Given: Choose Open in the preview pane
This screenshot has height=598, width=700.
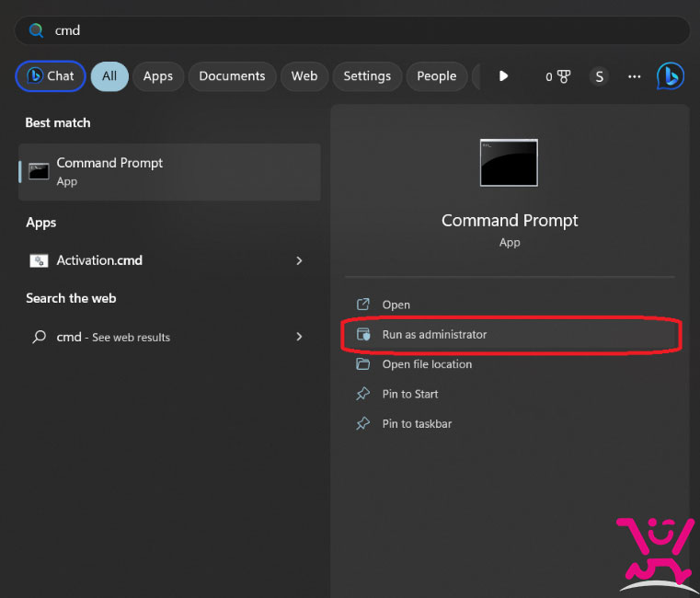Looking at the screenshot, I should 510,305.
